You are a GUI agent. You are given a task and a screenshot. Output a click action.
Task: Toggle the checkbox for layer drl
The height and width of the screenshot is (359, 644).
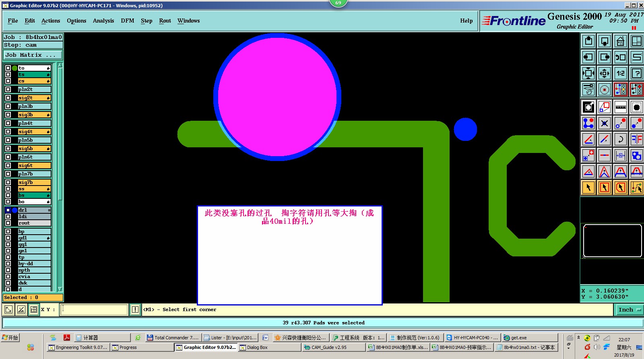8,210
